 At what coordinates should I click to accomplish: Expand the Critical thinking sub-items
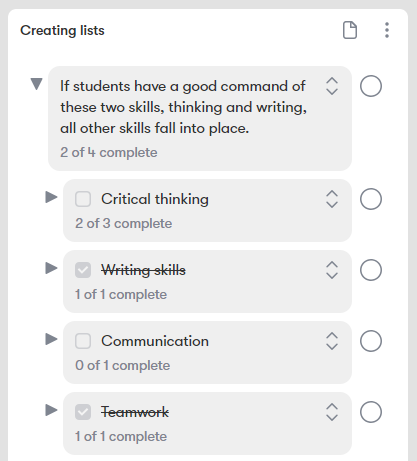coord(51,197)
